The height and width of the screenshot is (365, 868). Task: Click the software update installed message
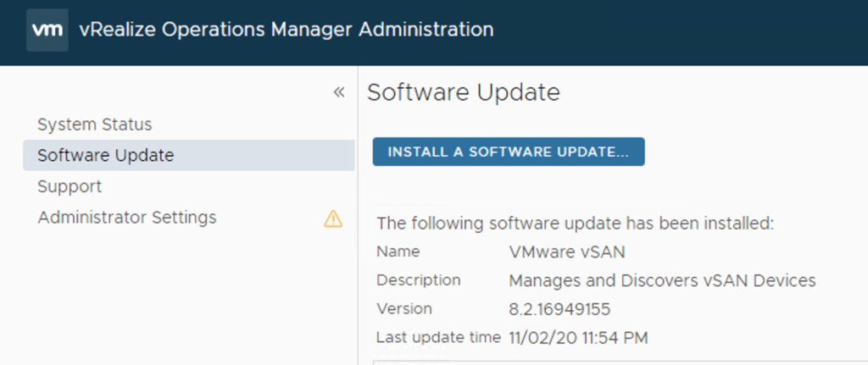pos(576,224)
